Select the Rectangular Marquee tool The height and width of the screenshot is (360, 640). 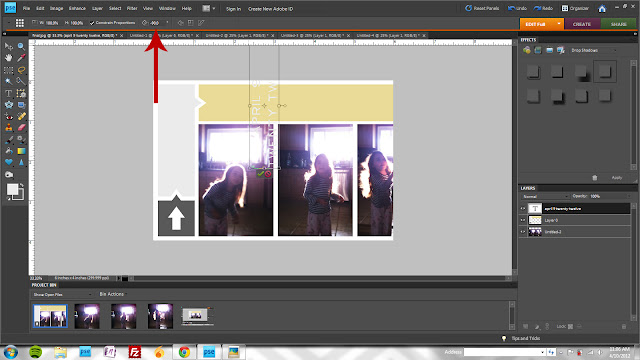pos(9,70)
